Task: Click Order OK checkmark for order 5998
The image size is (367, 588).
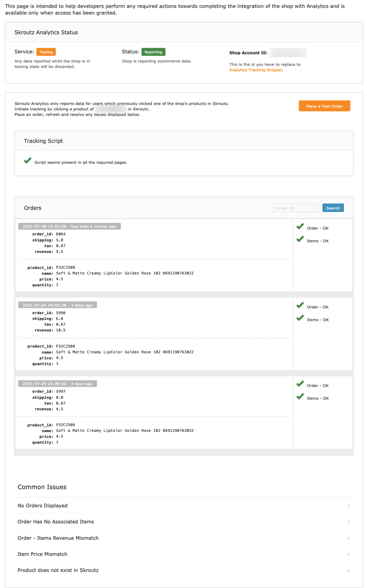Action: click(x=300, y=305)
